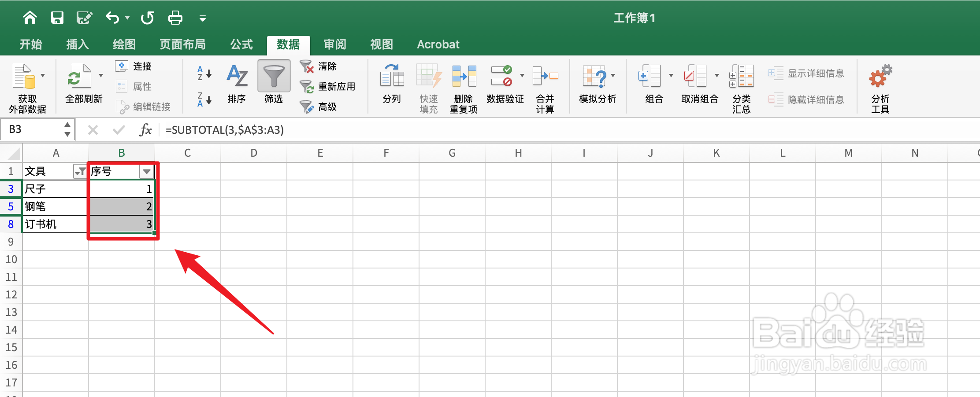Save the workbook with the floppy icon
Image resolution: width=980 pixels, height=397 pixels.
point(57,18)
